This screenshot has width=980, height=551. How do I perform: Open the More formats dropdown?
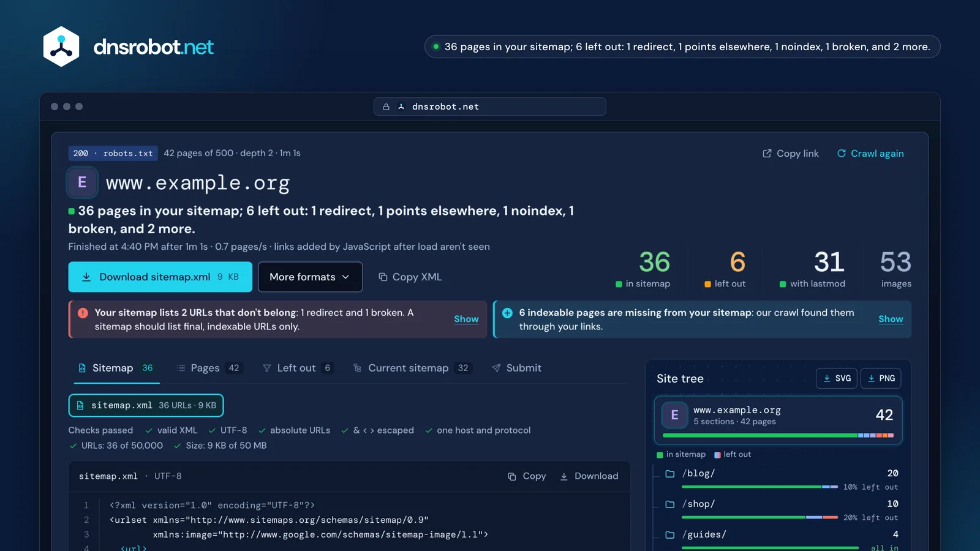[x=310, y=277]
